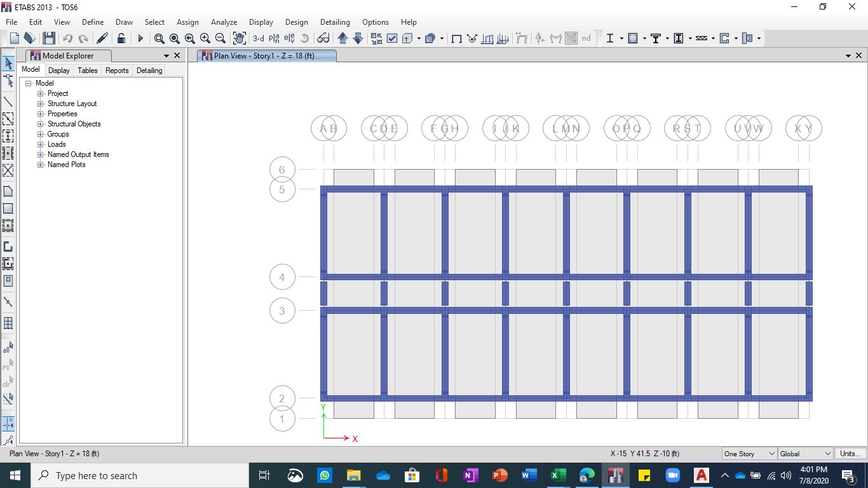
Task: Switch to Plan view button
Action: coord(274,38)
